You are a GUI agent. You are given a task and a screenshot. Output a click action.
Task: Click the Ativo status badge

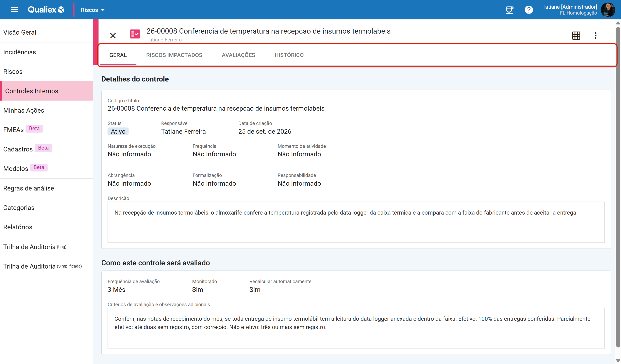coord(118,131)
